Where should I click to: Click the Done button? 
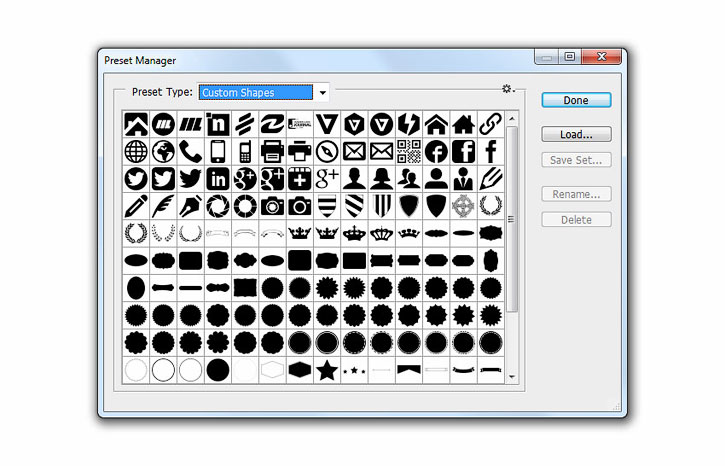(x=576, y=100)
